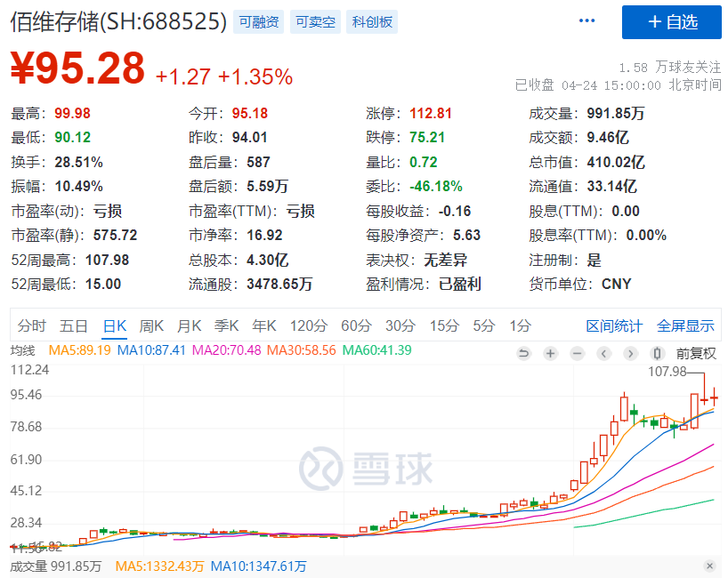Switch to the 五日 chart tab
Viewport: 728px width, 578px height.
(x=73, y=326)
